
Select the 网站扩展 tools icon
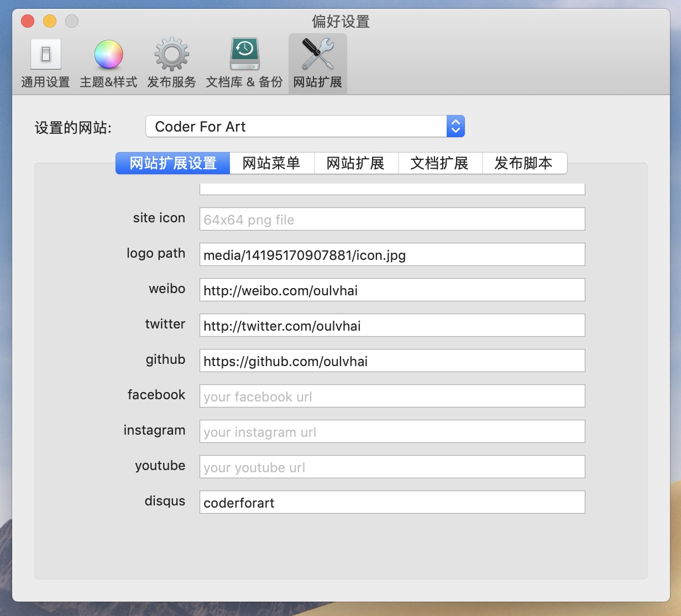(x=317, y=55)
